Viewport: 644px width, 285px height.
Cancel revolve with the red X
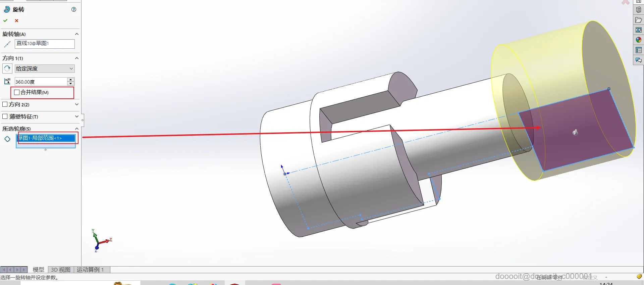pos(16,20)
